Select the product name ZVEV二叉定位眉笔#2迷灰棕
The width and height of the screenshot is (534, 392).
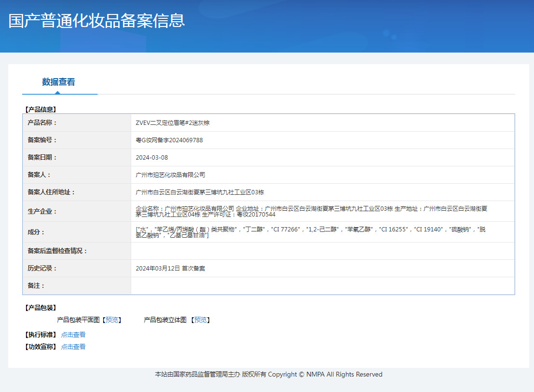[x=173, y=123]
